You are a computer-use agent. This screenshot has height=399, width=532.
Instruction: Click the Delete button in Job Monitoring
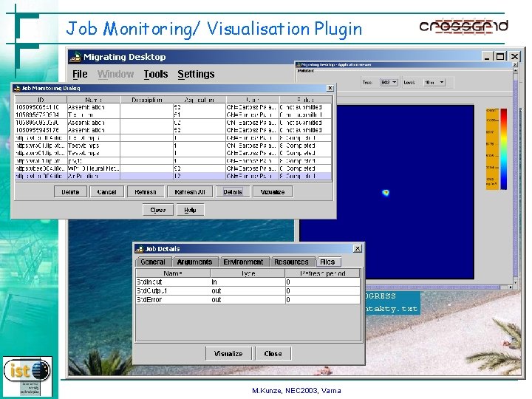[x=70, y=192]
